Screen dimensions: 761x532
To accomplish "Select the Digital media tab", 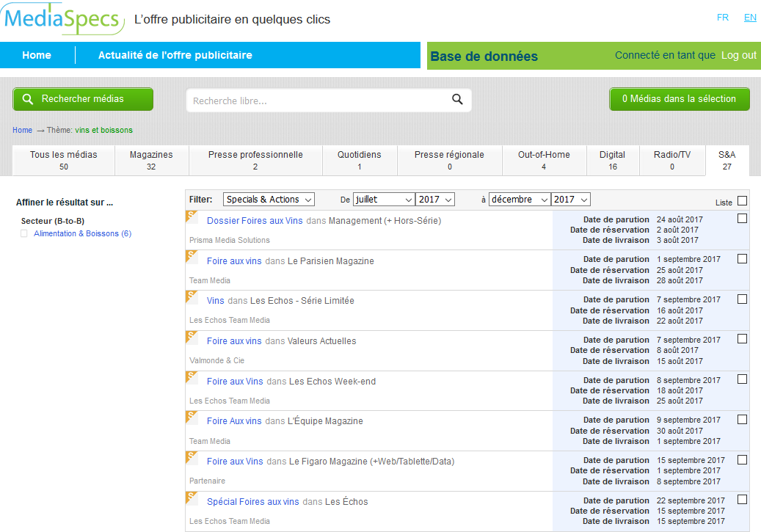I will [612, 160].
